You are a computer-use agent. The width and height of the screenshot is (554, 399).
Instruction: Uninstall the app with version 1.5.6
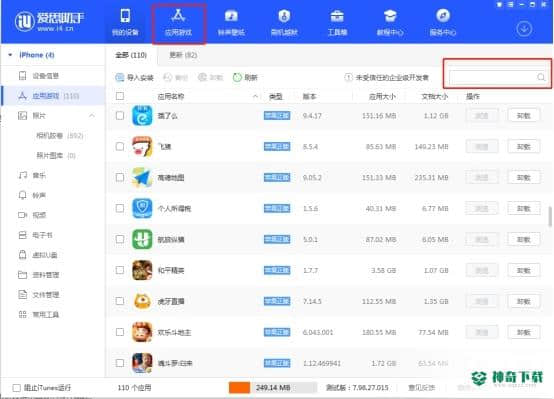click(x=524, y=208)
